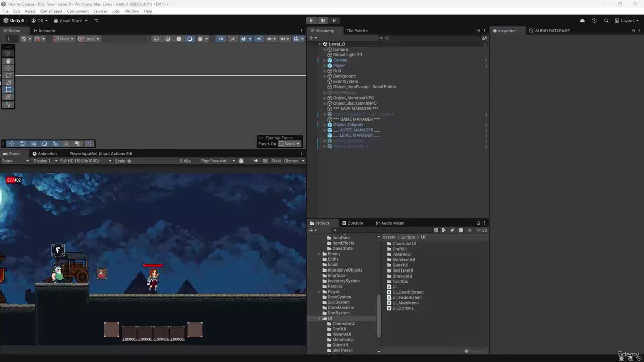Open the Version Control icon in top toolbar
Image resolution: width=644 pixels, height=362 pixels.
click(96, 21)
